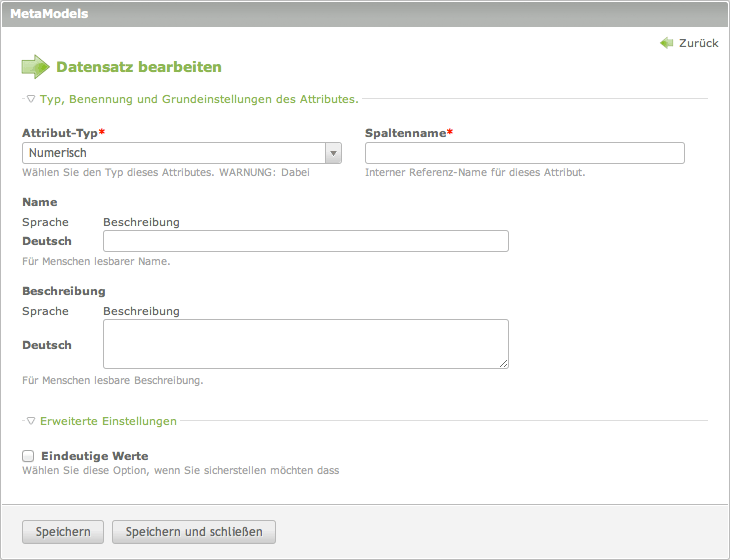Open the Attribut-Typ select box showing Numerisch
Image resolution: width=730 pixels, height=560 pixels.
(x=173, y=153)
